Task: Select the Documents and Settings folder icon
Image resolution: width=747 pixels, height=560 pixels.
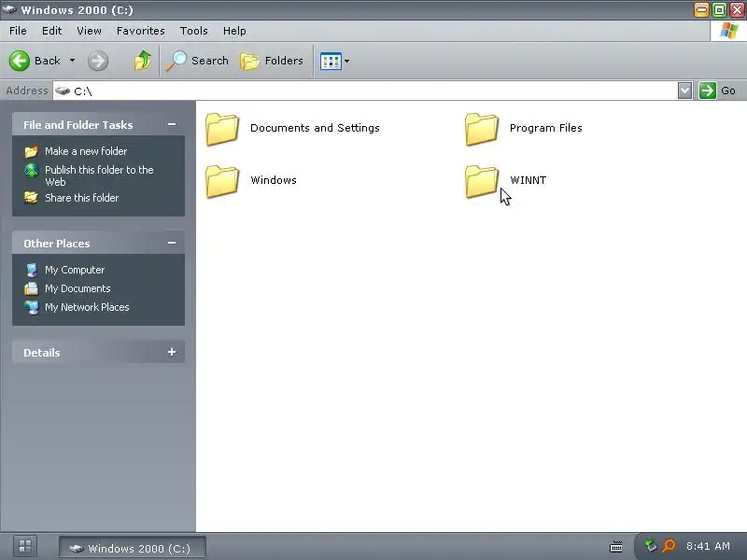Action: coord(222,129)
